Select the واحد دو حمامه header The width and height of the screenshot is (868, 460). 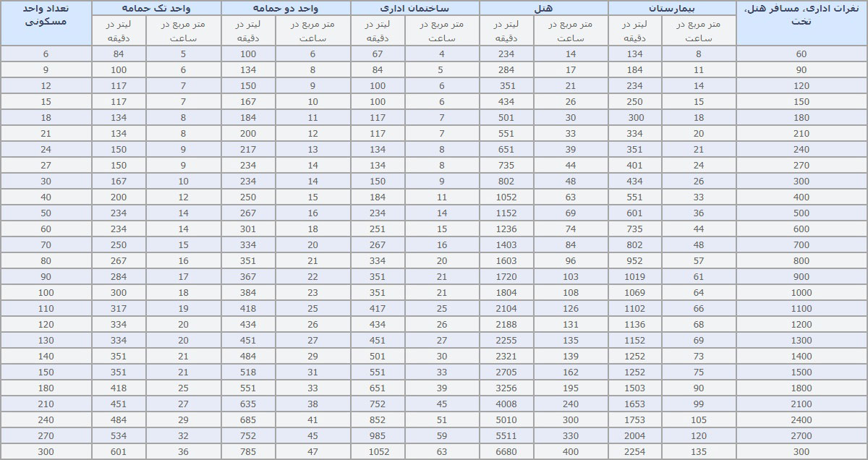pyautogui.click(x=286, y=8)
